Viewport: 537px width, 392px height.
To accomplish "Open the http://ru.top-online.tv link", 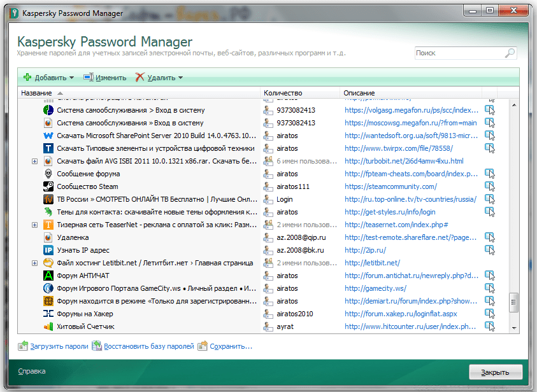I will 411,199.
